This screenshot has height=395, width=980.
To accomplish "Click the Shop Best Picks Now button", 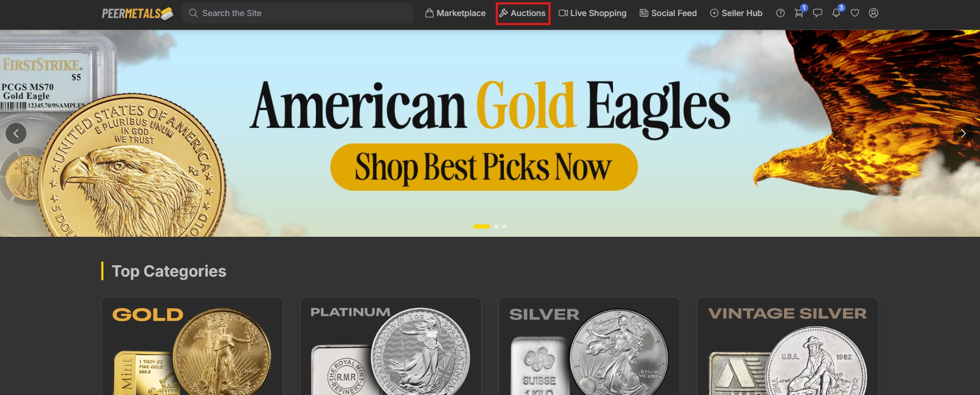I will click(484, 167).
